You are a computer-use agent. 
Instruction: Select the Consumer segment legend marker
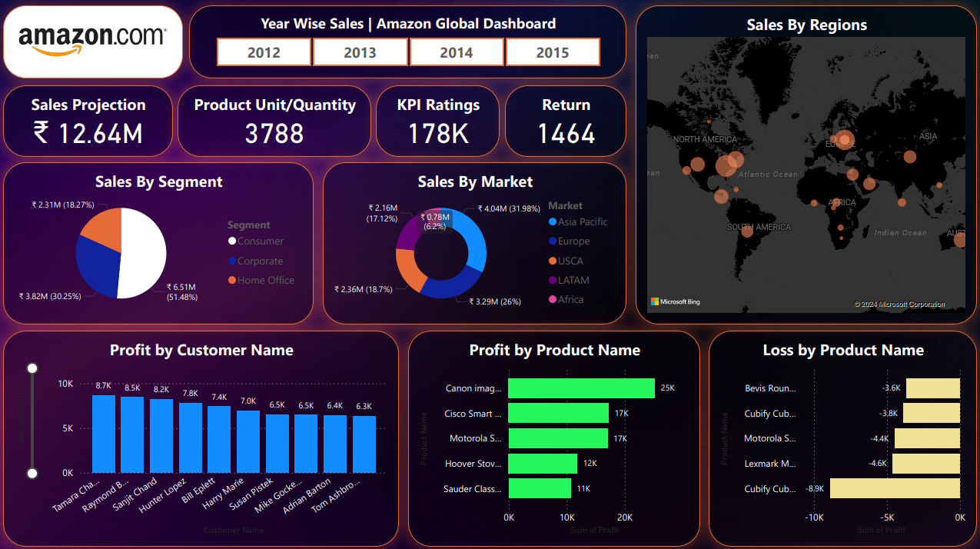(x=232, y=241)
